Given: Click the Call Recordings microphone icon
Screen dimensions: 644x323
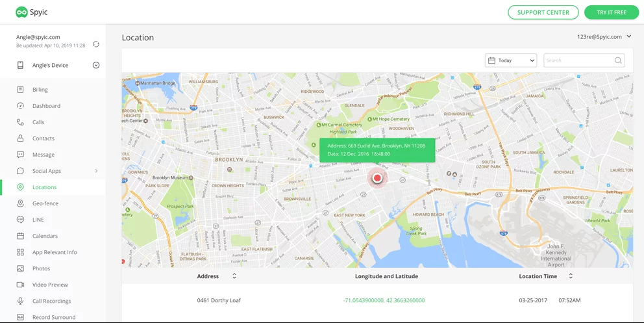Looking at the screenshot, I should [20, 301].
